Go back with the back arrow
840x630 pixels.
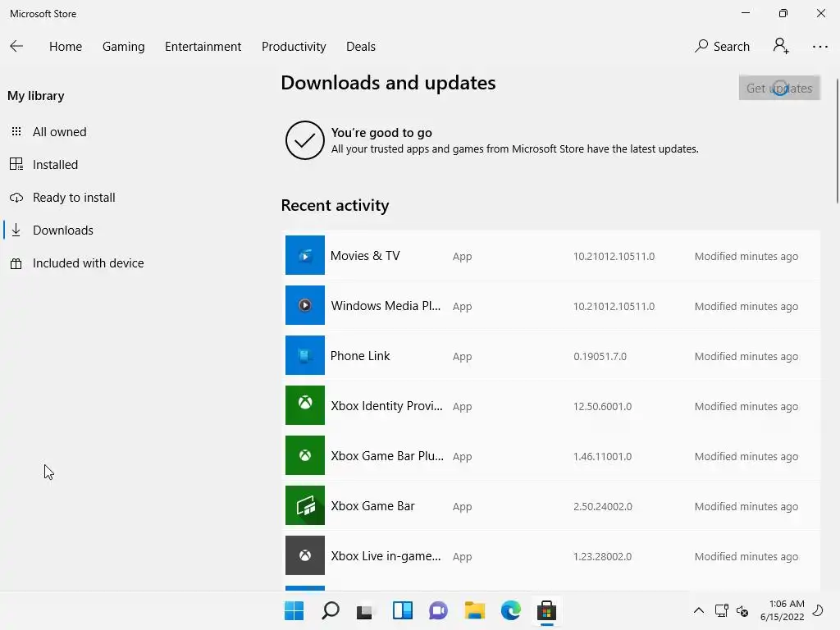click(x=16, y=47)
